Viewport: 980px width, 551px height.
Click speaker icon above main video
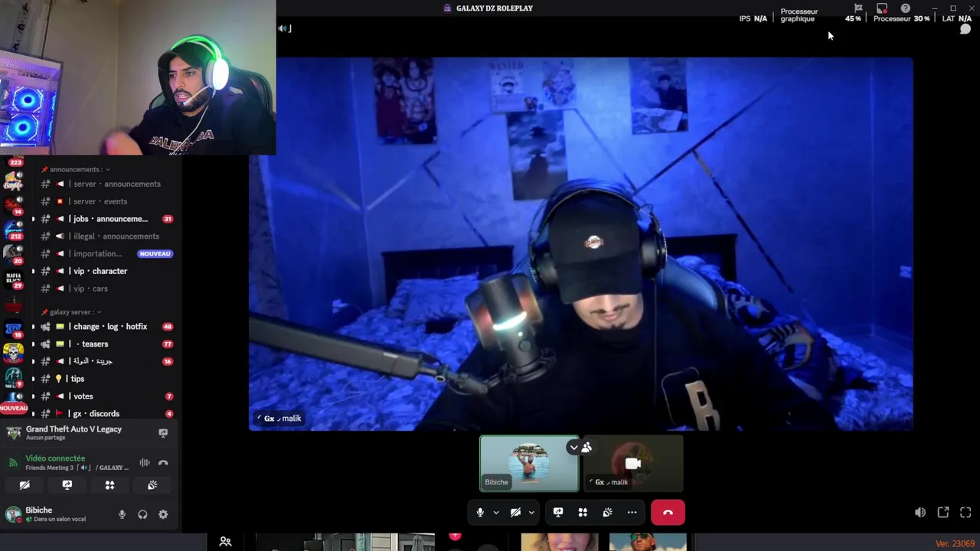283,28
